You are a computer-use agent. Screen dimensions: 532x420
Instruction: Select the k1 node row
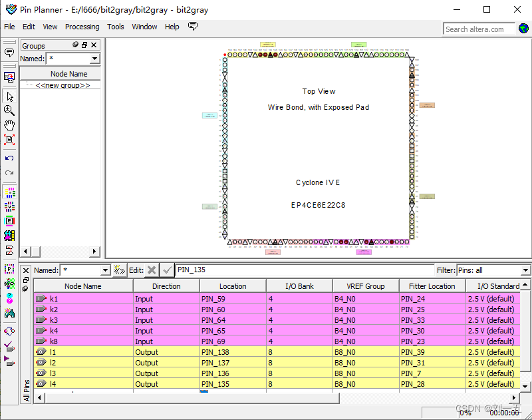point(277,299)
